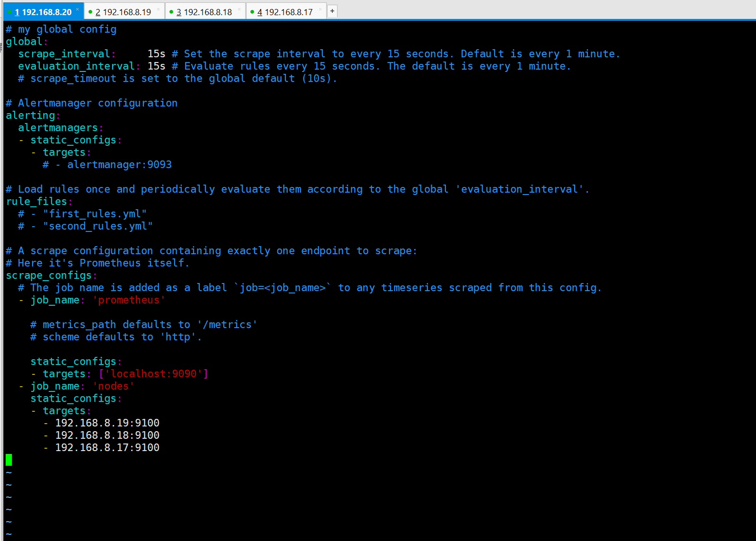Click the '# A scrape configuration containing' comment

(212, 251)
